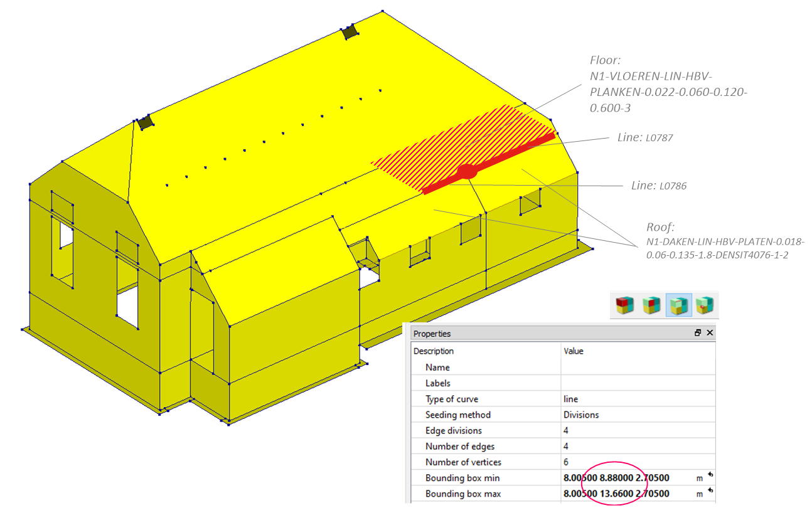Open the Seeding method 'Divisions' value
812x513 pixels.
pos(581,415)
